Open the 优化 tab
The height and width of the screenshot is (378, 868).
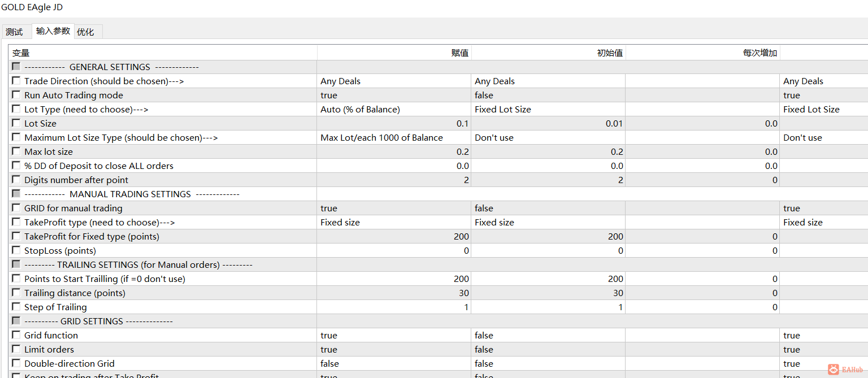(85, 32)
